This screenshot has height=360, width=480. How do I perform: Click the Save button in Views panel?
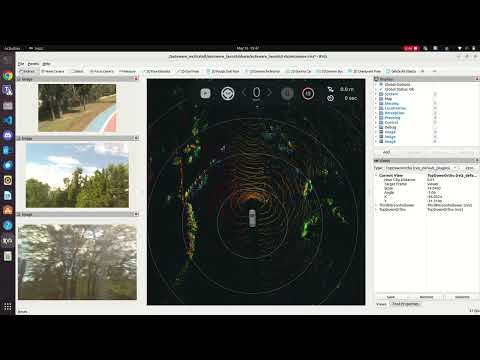coord(391,297)
